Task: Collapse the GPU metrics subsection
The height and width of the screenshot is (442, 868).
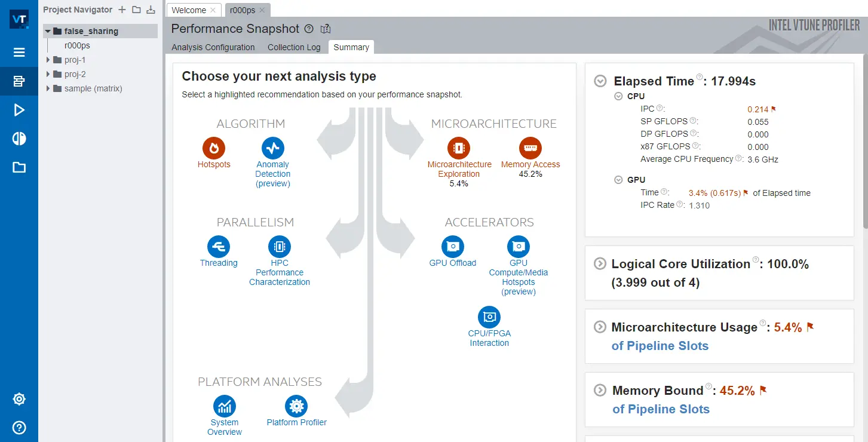Action: tap(618, 180)
